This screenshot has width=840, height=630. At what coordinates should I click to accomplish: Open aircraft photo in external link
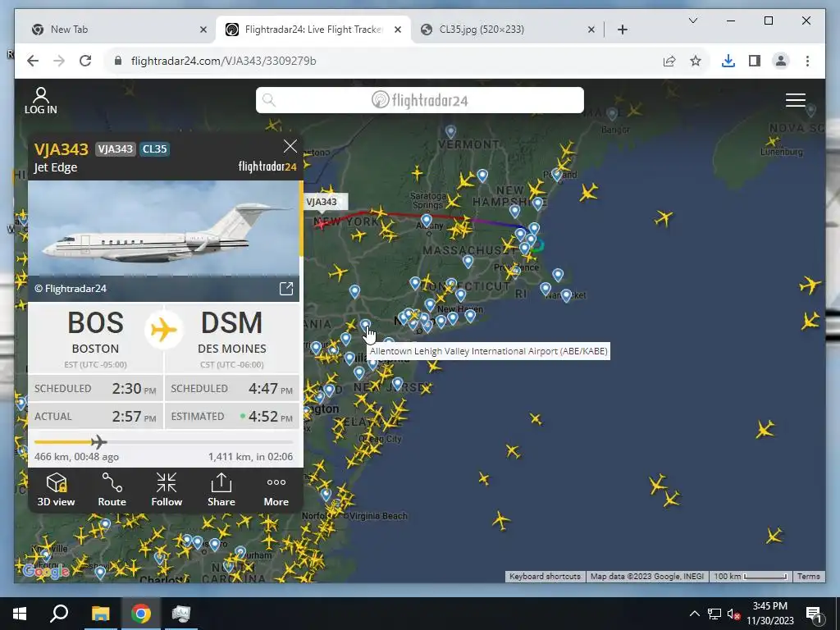[286, 289]
